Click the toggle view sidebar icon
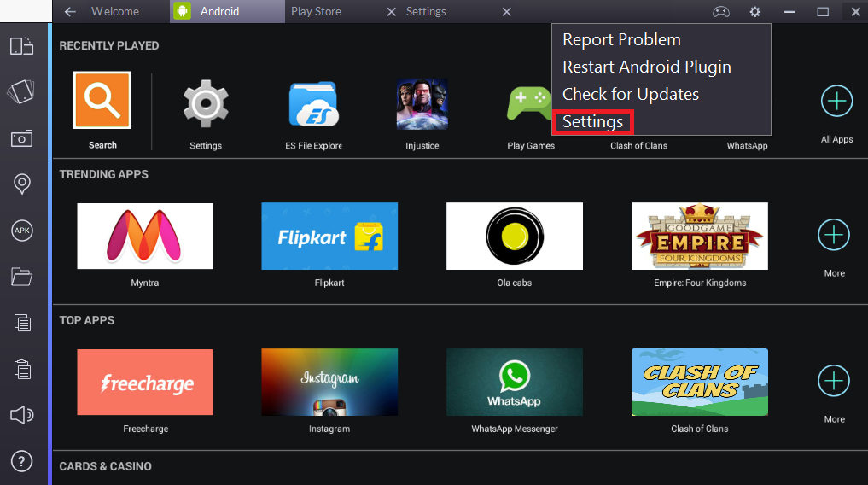 21,46
